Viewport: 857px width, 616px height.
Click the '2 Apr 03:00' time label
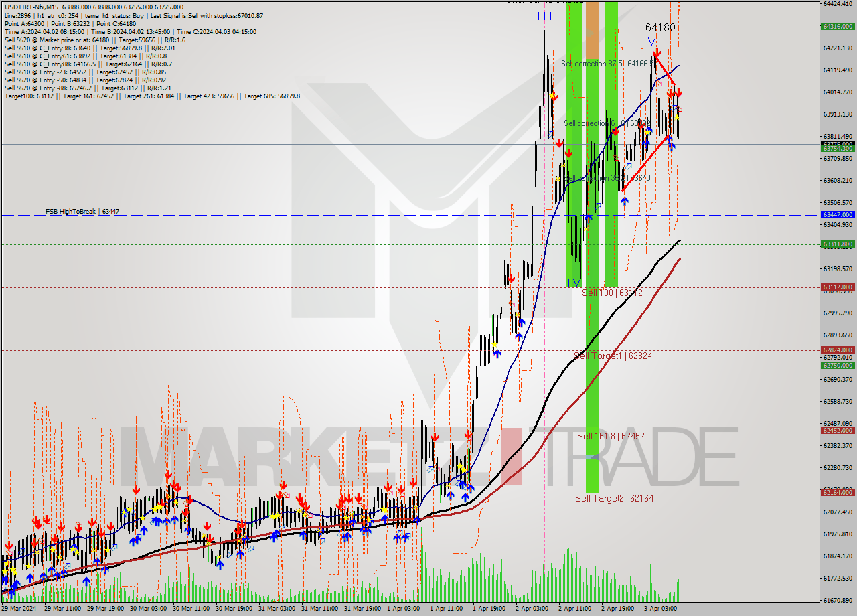tap(532, 609)
